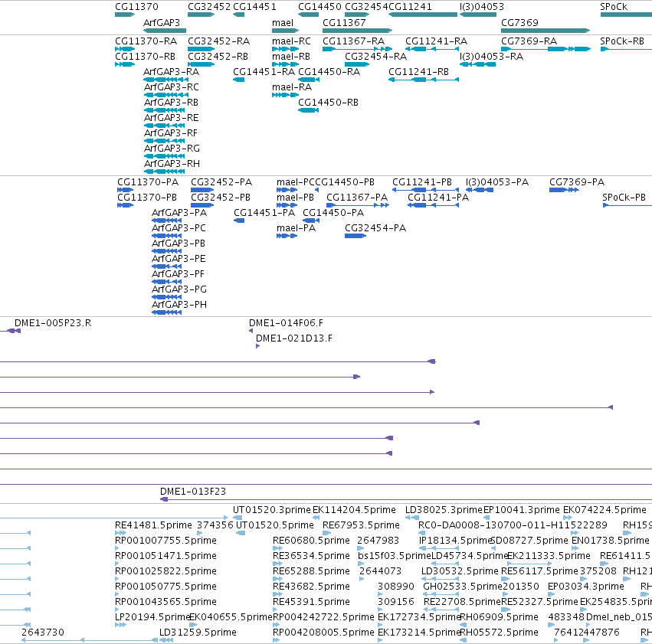Click the RE67953.5prime EST label
Image resolution: width=652 pixels, height=644 pixels.
[x=362, y=525]
